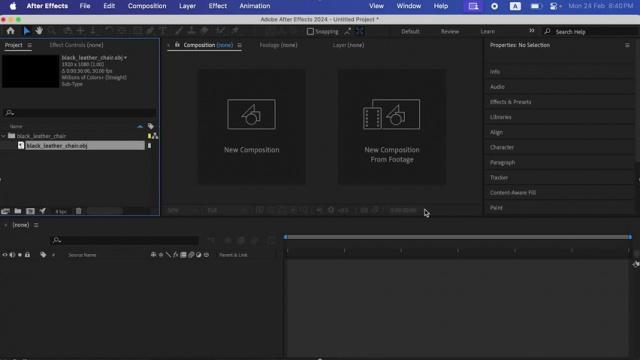Delete selected project item with trash icon
Image resolution: width=640 pixels, height=360 pixels.
[78, 211]
